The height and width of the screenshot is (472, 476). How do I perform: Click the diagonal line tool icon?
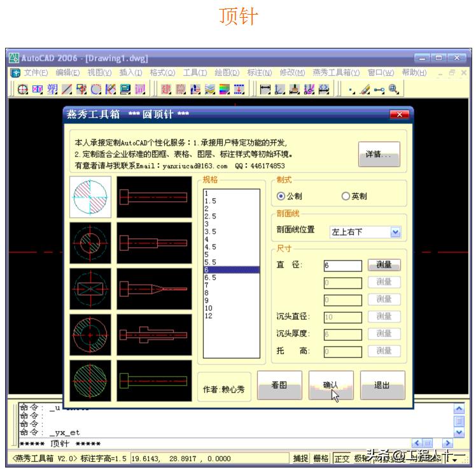click(x=67, y=89)
